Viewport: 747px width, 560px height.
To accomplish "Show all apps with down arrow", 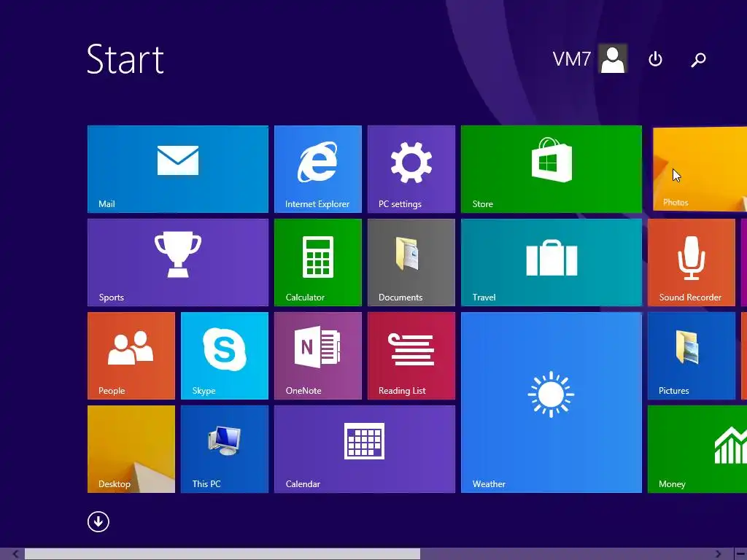I will 98,521.
